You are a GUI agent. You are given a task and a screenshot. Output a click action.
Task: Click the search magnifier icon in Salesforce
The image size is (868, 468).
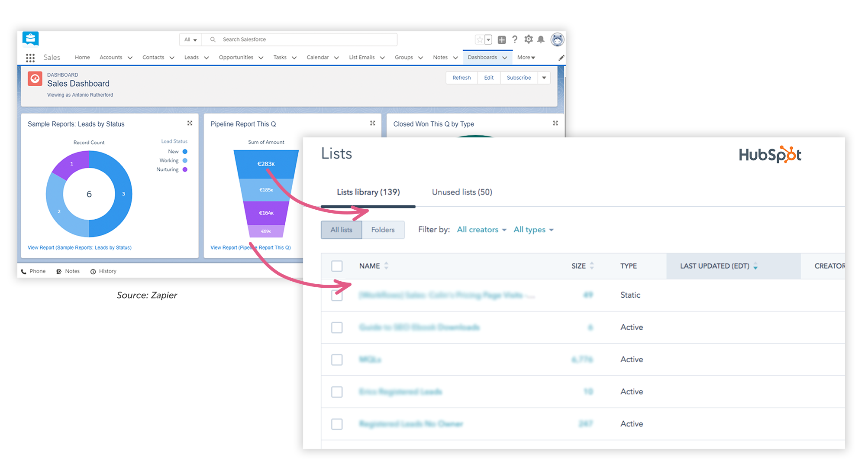213,39
